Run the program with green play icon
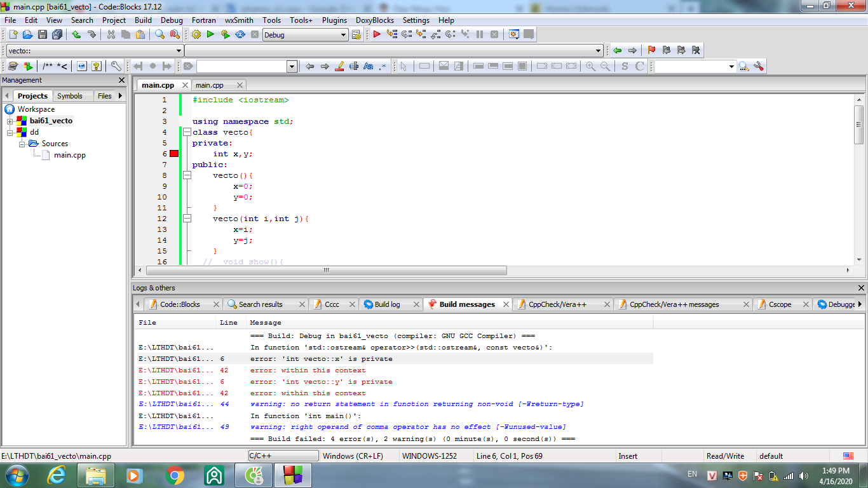 pyautogui.click(x=210, y=35)
